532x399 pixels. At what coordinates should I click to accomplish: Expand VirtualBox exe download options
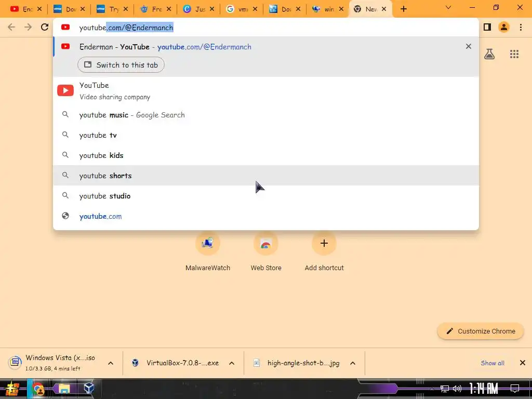tap(232, 363)
